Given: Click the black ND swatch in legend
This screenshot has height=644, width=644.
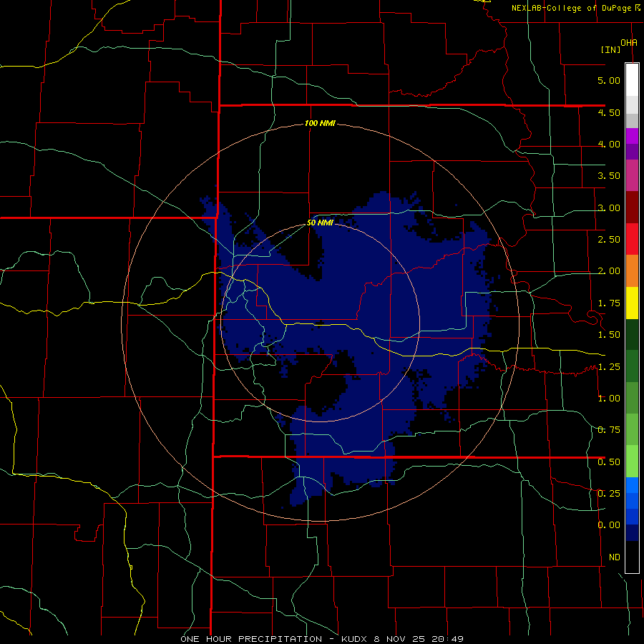Looking at the screenshot, I should tap(632, 557).
